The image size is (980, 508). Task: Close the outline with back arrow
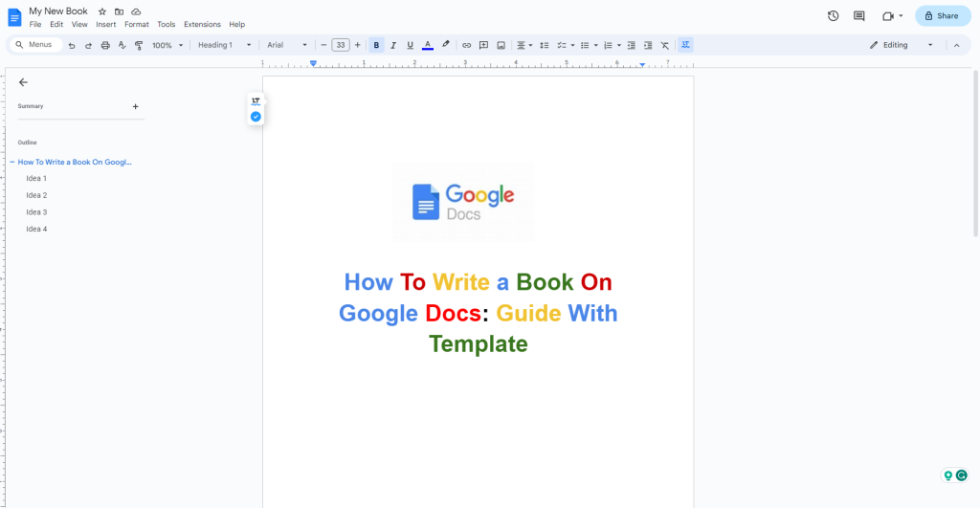[23, 82]
